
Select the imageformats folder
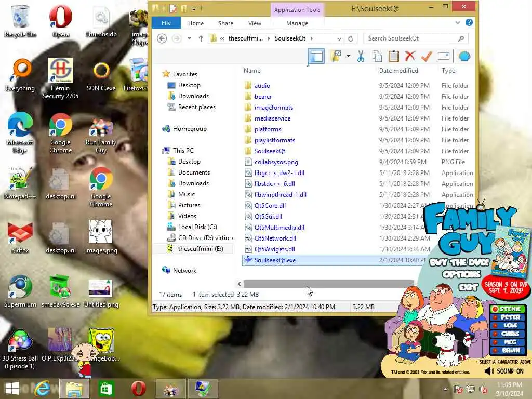pyautogui.click(x=274, y=107)
